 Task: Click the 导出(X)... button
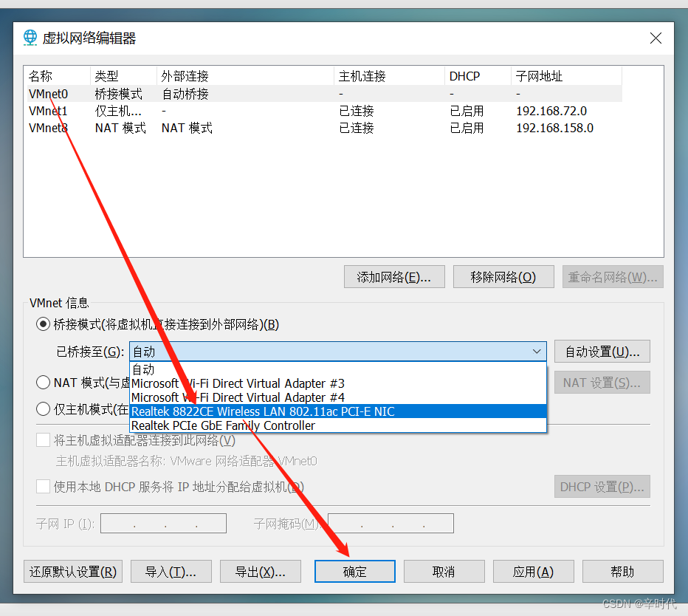[261, 571]
